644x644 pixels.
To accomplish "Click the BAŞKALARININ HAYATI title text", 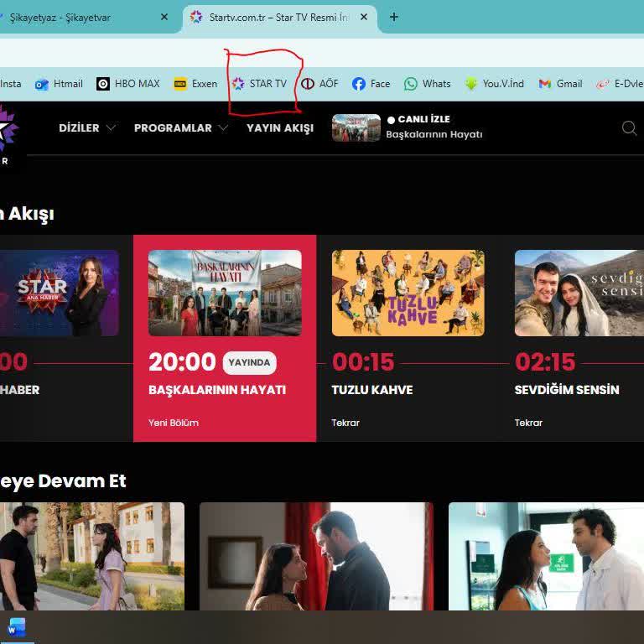I will coord(217,390).
